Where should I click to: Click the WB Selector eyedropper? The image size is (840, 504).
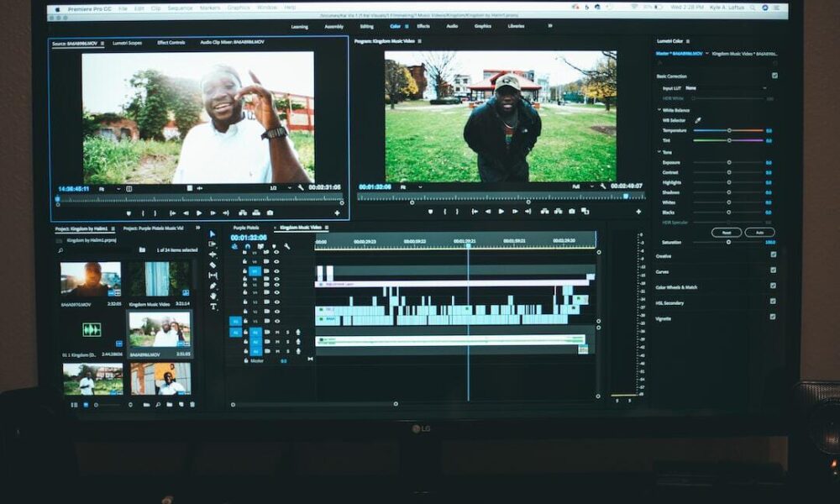tap(697, 120)
